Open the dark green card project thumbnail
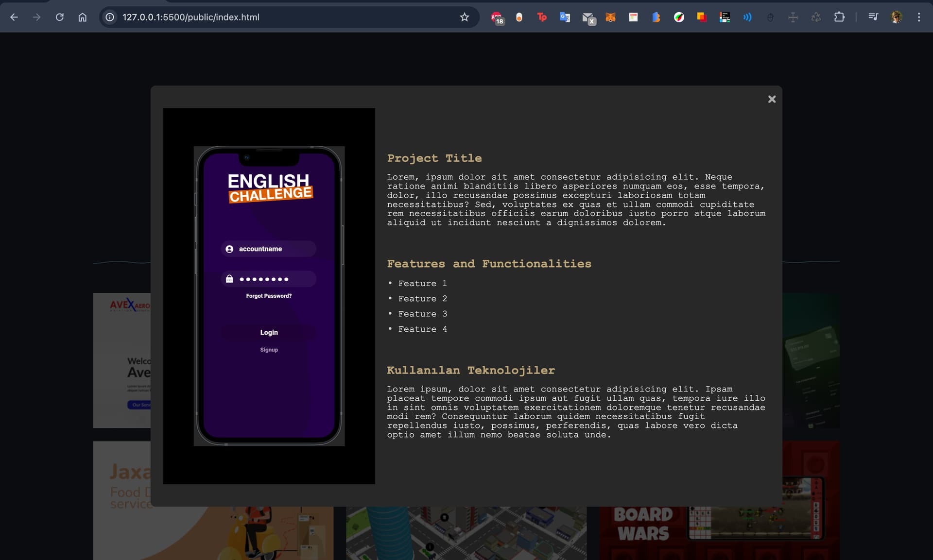Viewport: 933px width, 560px height. pyautogui.click(x=811, y=360)
